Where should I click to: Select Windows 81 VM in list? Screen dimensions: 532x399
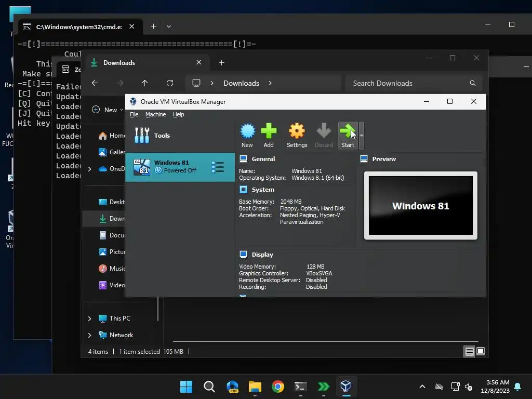180,167
